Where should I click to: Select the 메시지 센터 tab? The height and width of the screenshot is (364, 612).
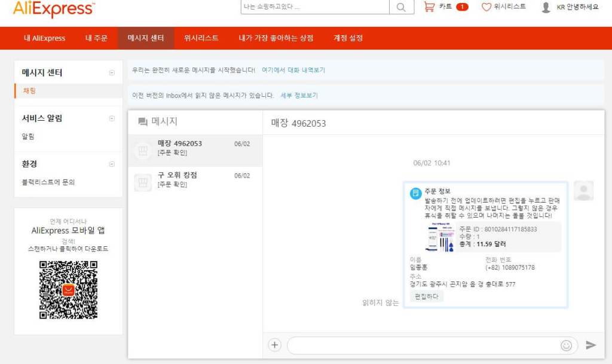click(x=146, y=38)
